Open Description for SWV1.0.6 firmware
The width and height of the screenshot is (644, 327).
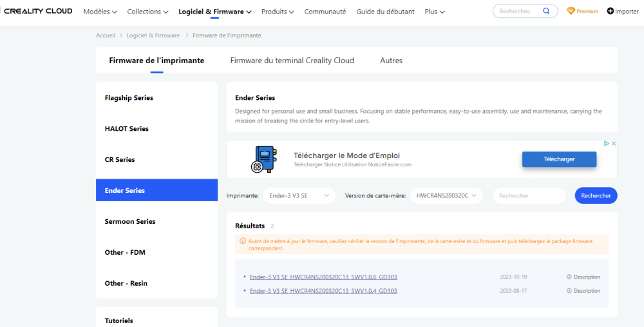(x=583, y=277)
